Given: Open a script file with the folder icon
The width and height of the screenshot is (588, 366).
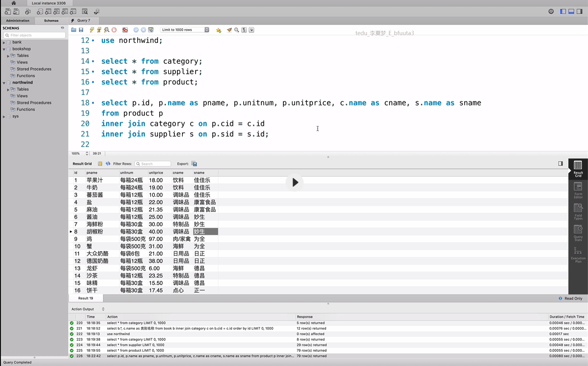Looking at the screenshot, I should click(74, 30).
